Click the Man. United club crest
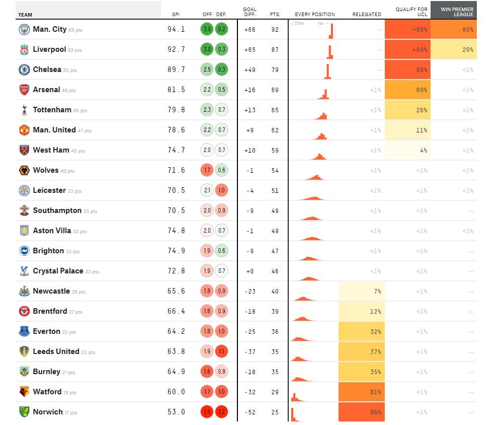Screen dimensions: 504x425 (x=24, y=130)
